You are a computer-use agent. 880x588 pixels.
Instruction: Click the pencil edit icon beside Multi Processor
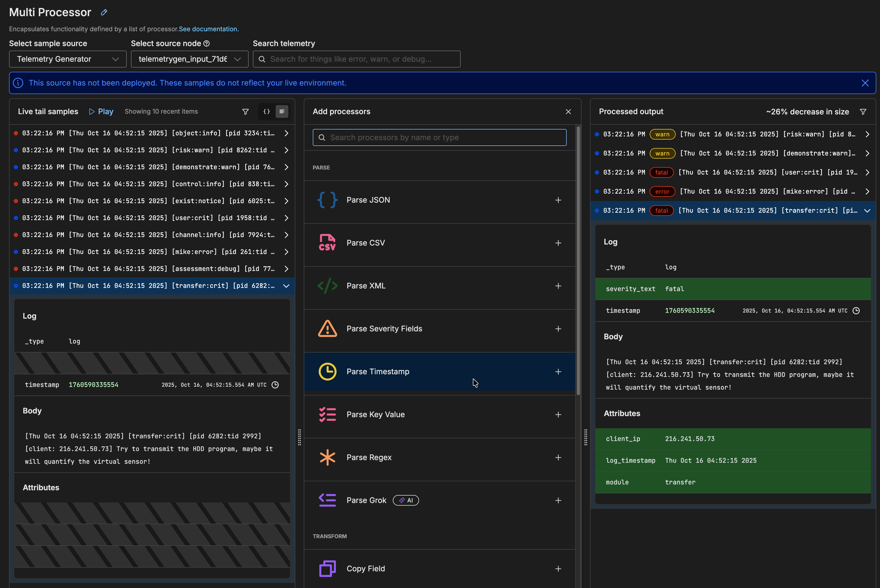tap(104, 12)
